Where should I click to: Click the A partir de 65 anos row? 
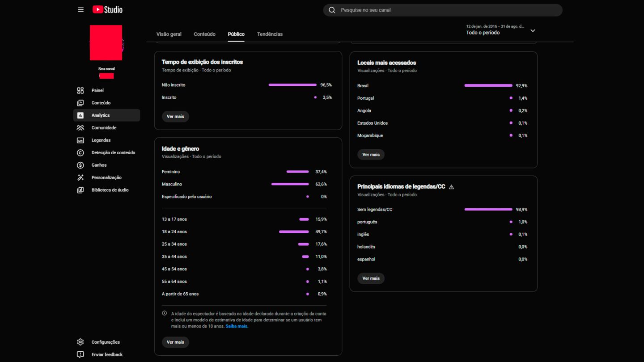pos(244,294)
